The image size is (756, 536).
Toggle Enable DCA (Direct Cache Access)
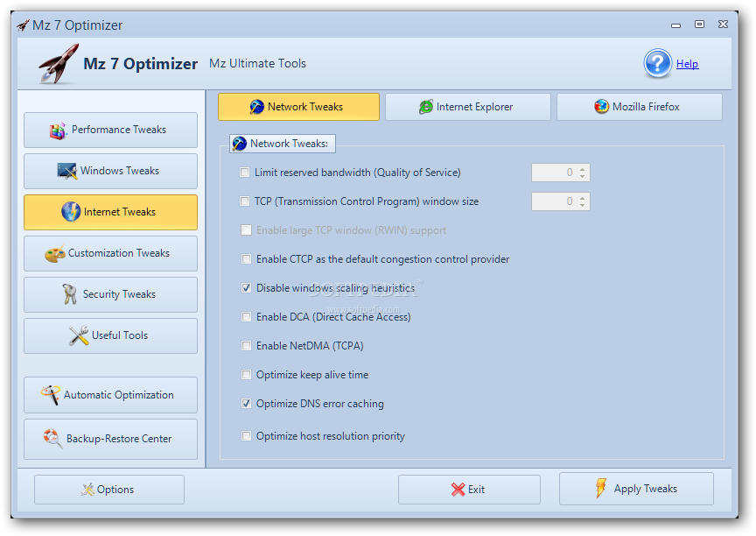pos(247,317)
